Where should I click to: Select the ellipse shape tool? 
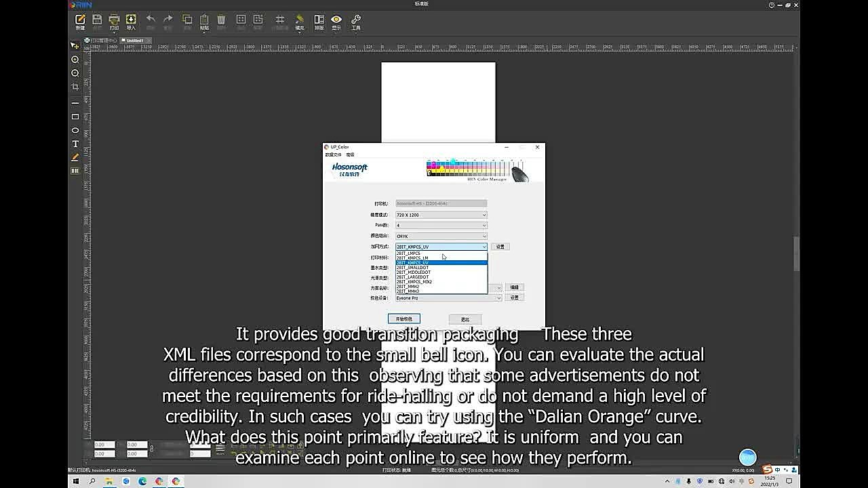75,130
